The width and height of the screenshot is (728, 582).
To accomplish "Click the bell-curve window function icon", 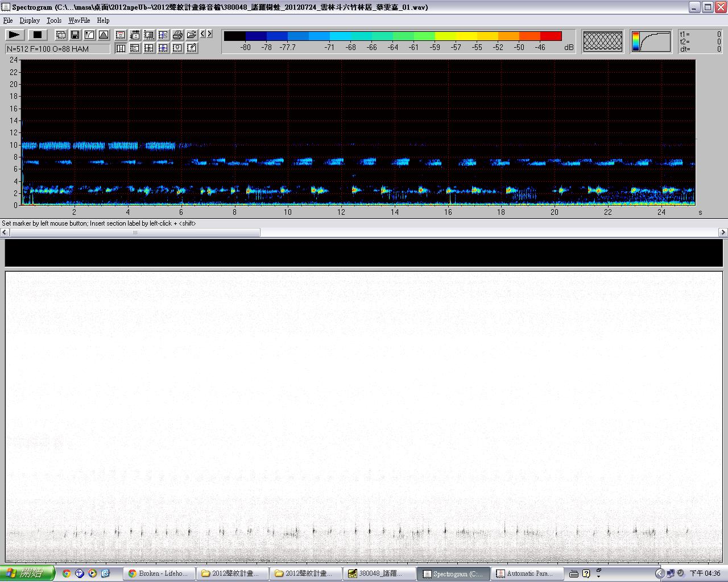I will 104,35.
